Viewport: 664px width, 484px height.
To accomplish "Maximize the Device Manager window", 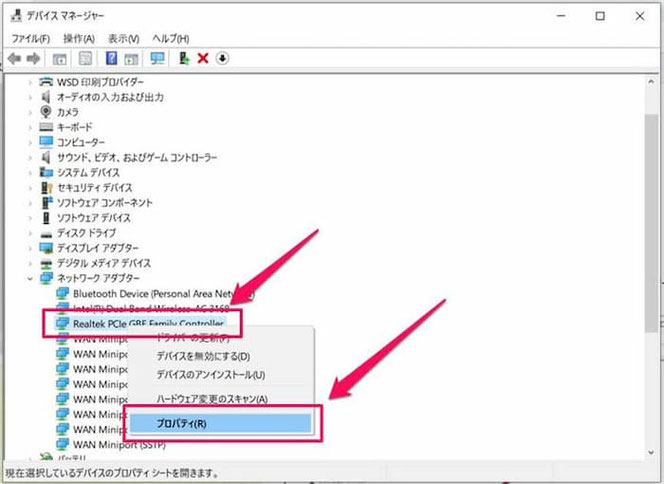I will pyautogui.click(x=600, y=16).
